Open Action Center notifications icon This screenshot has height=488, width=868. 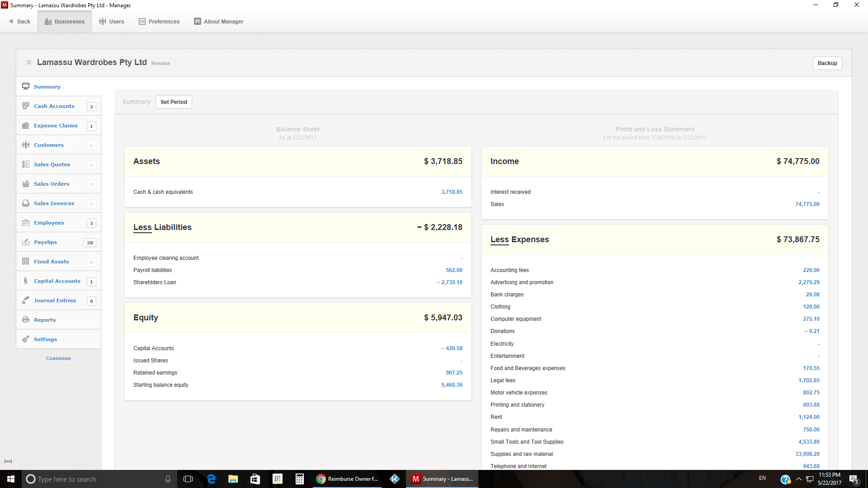(854, 479)
